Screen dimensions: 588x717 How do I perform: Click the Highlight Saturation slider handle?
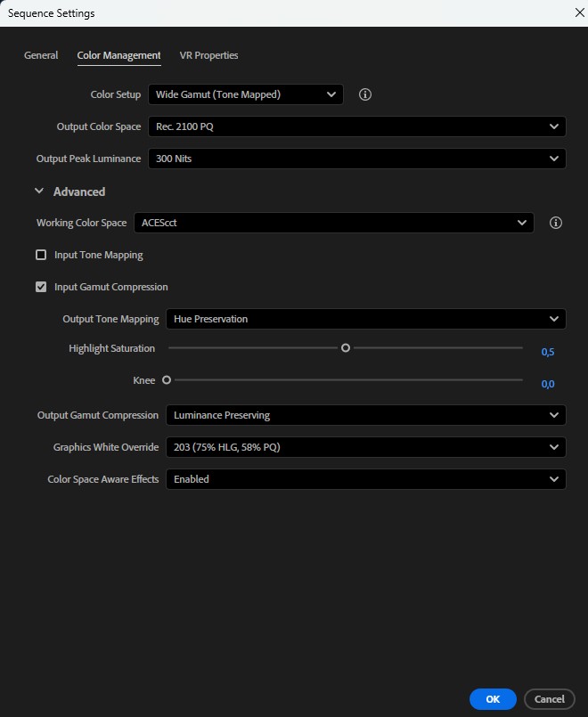click(x=346, y=348)
